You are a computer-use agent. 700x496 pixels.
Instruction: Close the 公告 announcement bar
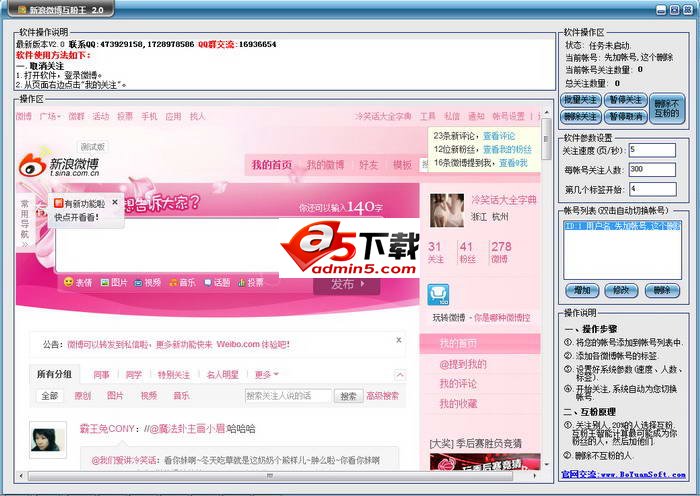(x=399, y=340)
